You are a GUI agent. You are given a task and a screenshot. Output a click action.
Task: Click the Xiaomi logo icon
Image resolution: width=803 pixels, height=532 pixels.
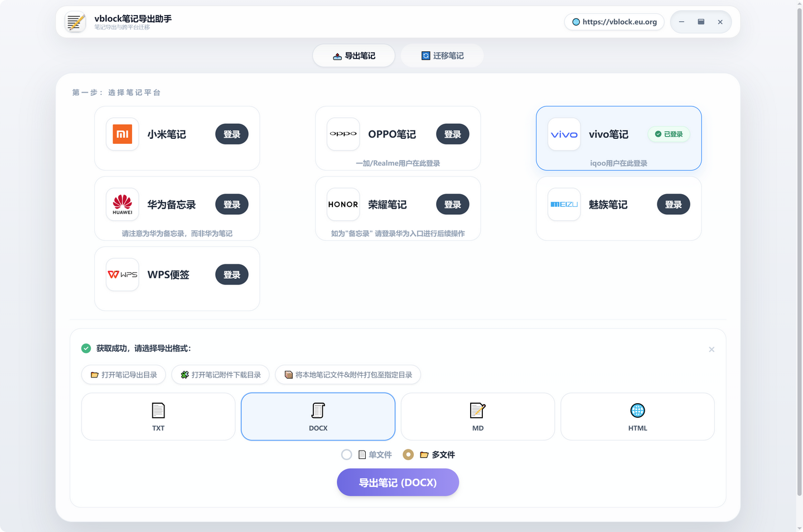click(123, 134)
